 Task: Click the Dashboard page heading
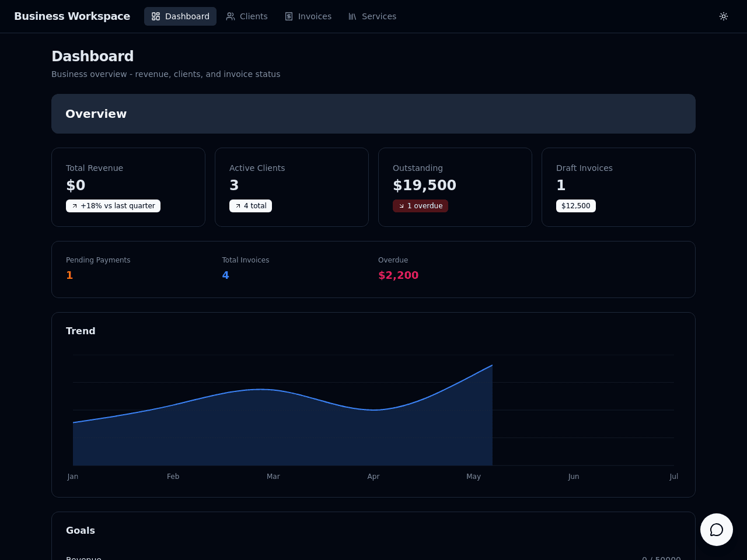(x=93, y=56)
